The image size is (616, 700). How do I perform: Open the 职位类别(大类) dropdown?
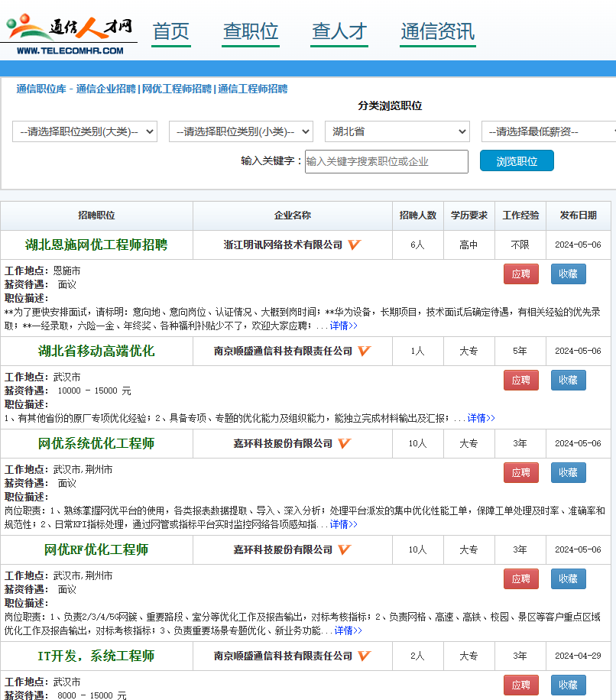tap(84, 131)
